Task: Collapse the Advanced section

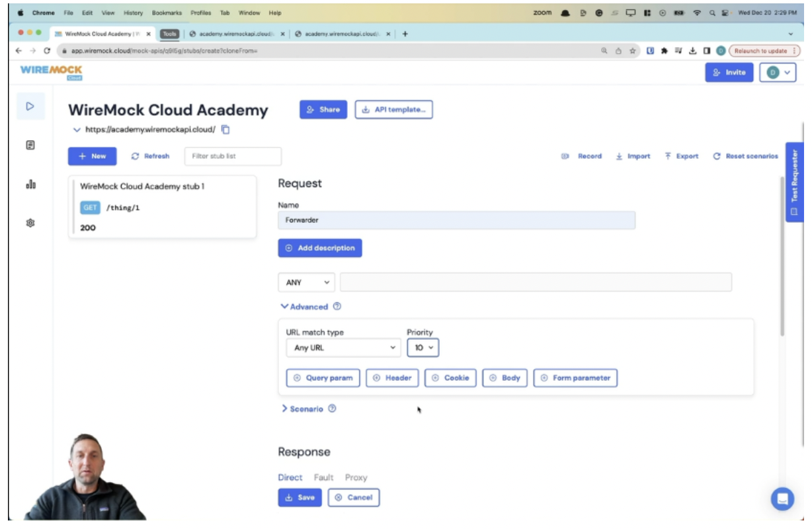Action: pyautogui.click(x=304, y=307)
